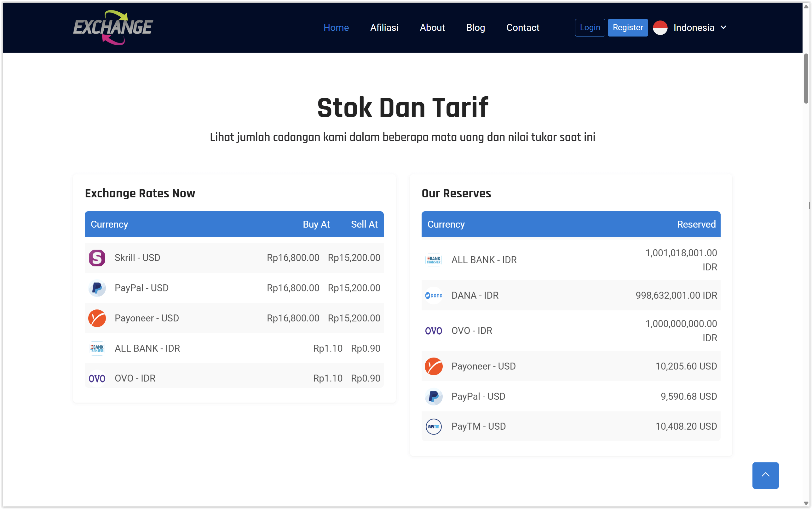Click the scrollbar down arrow

pos(806,504)
